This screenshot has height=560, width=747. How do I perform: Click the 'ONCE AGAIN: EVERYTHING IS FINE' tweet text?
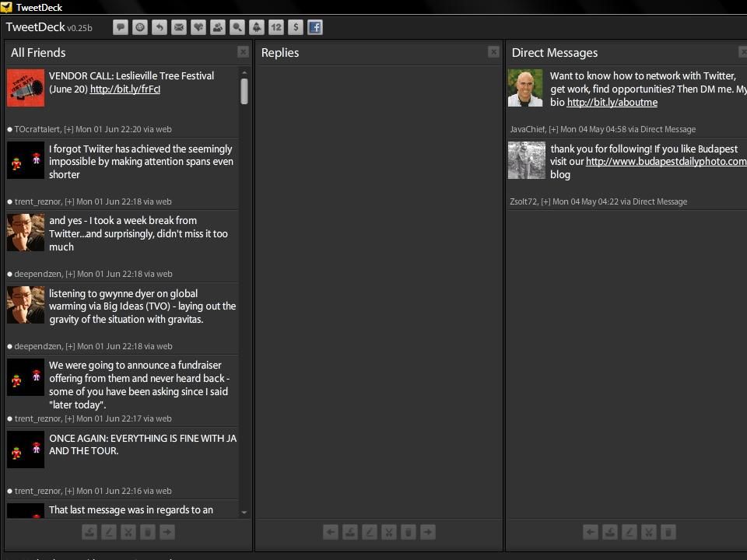pos(142,444)
